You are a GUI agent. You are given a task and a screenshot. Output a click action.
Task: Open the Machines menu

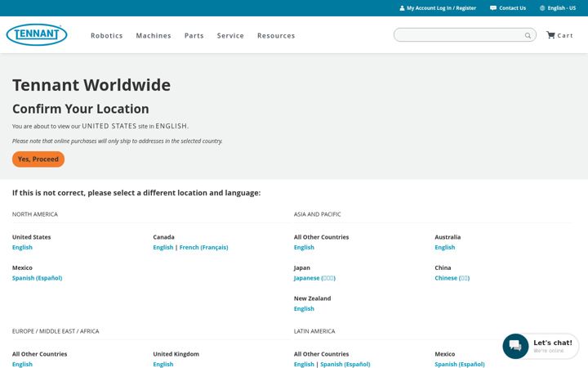coord(154,36)
